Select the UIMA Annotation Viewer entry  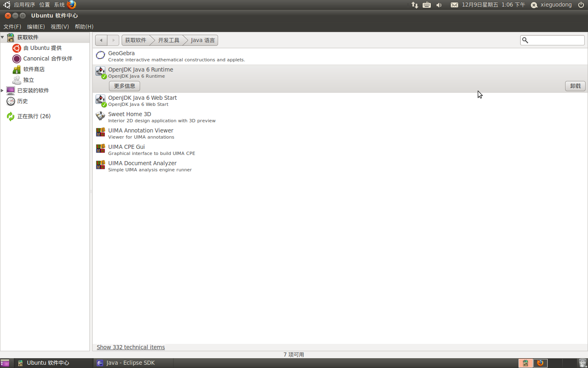[340, 134]
